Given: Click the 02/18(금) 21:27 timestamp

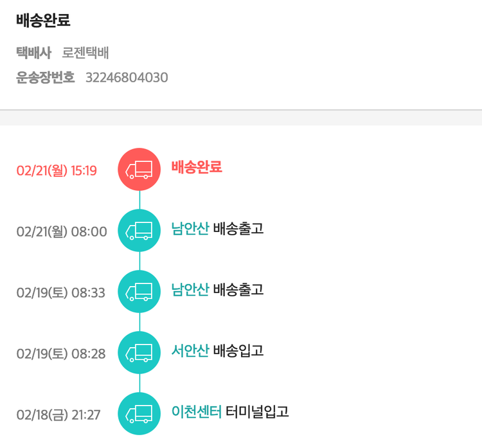Looking at the screenshot, I should pyautogui.click(x=58, y=415).
